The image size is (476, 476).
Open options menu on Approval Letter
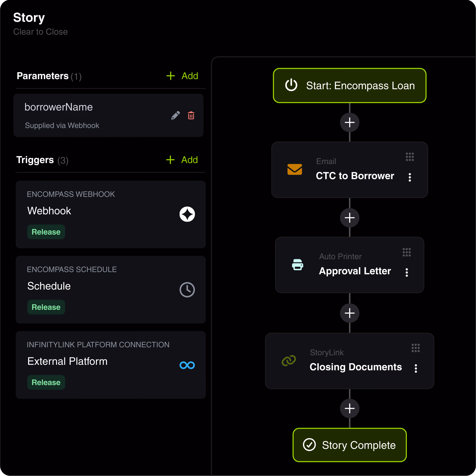[407, 272]
